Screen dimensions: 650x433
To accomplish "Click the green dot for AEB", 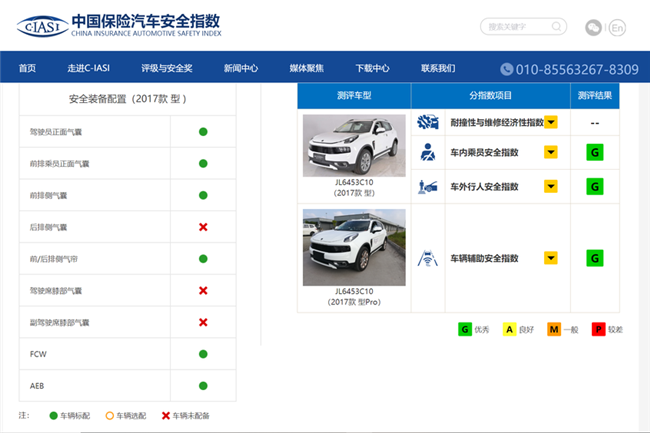I will coord(203,386).
